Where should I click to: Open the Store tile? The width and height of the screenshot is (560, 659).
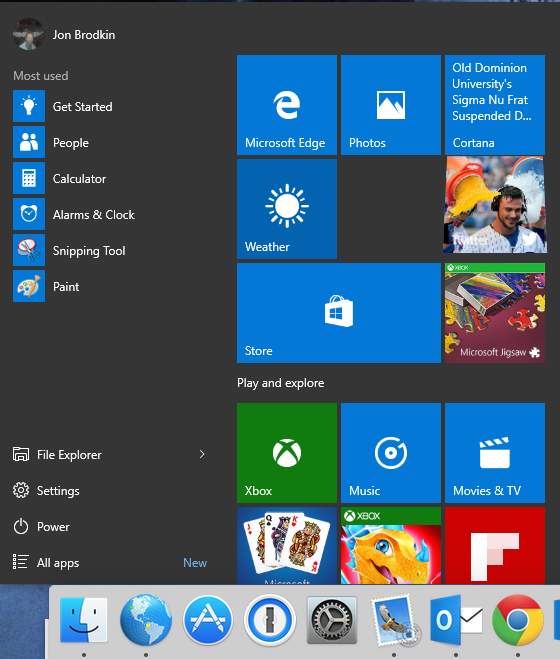pos(339,313)
